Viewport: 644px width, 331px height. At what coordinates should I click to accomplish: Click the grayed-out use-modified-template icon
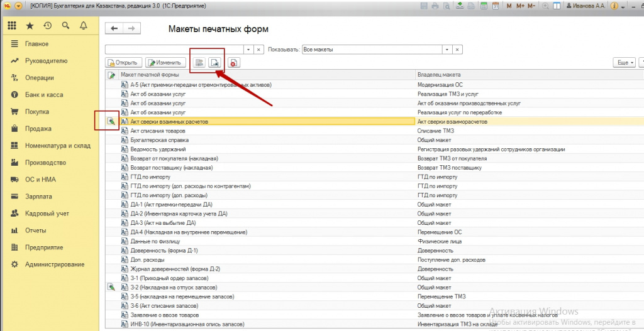click(199, 63)
